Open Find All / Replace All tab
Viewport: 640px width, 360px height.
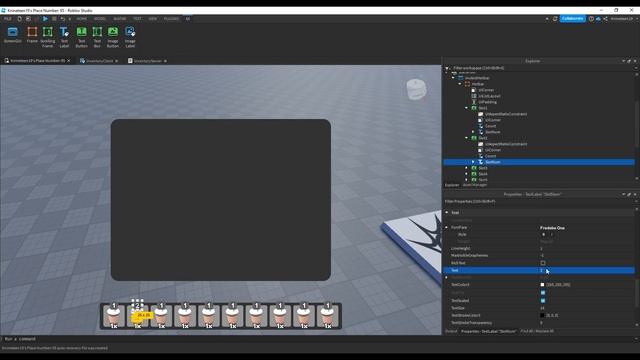tap(537, 331)
